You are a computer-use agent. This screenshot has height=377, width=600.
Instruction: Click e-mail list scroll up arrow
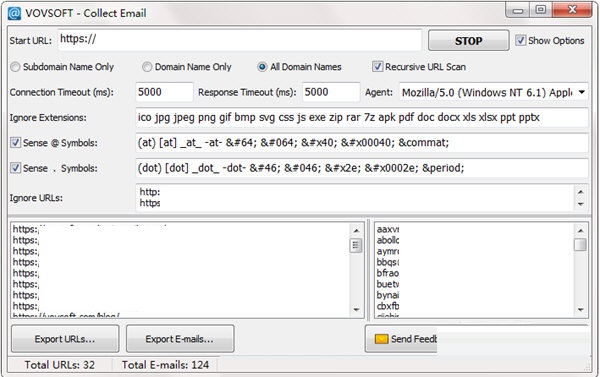click(580, 231)
